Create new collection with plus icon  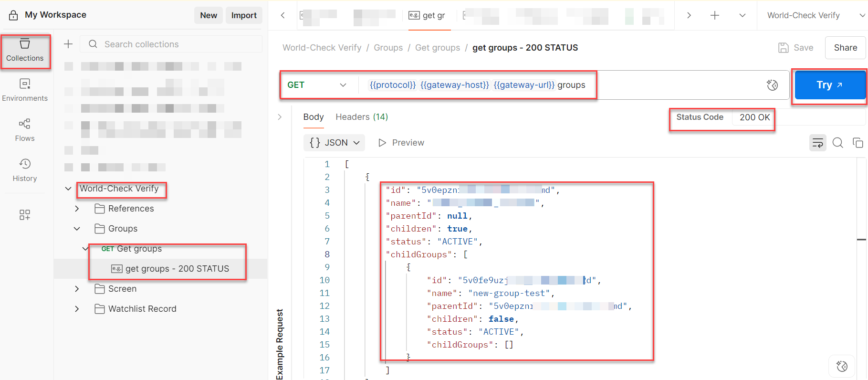point(68,44)
